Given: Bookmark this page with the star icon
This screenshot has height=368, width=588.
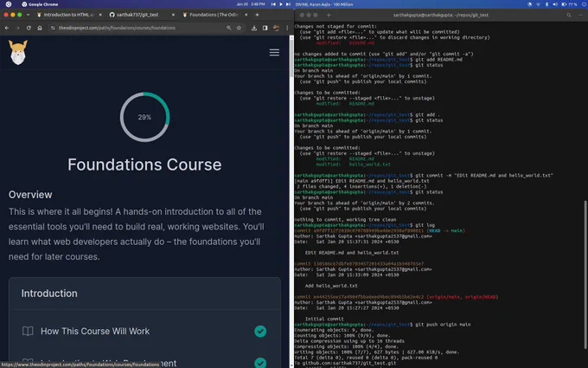Looking at the screenshot, I should (239, 28).
